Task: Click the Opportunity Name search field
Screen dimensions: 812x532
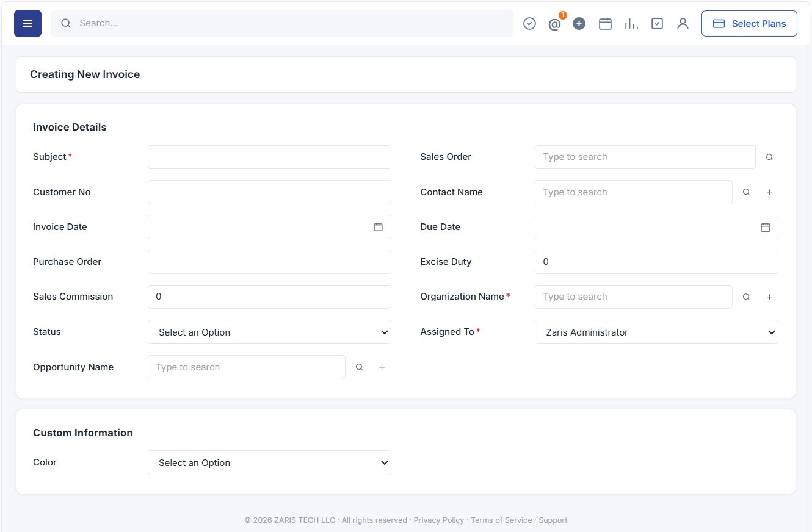Action: (247, 367)
